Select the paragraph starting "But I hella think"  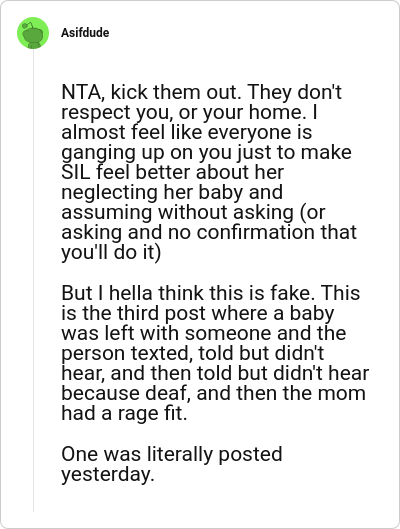[215, 353]
